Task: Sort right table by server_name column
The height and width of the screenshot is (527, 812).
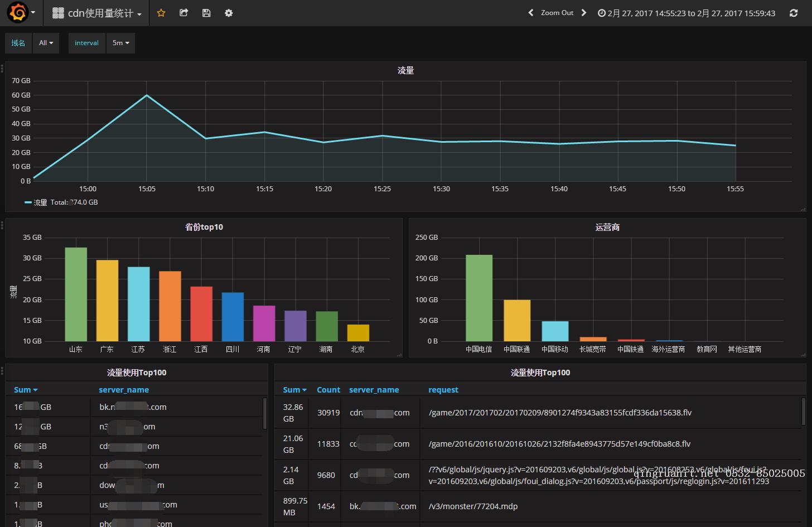Action: [x=374, y=390]
